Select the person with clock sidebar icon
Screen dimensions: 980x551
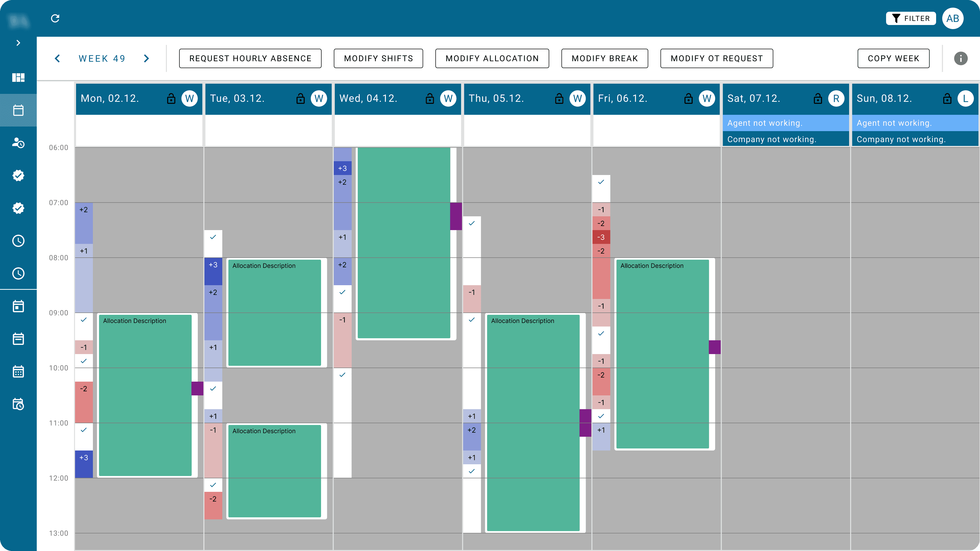click(18, 143)
